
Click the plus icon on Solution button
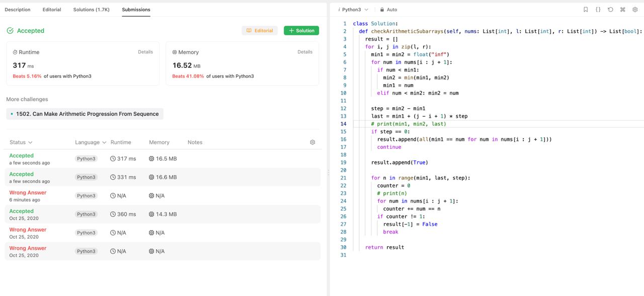coord(291,31)
